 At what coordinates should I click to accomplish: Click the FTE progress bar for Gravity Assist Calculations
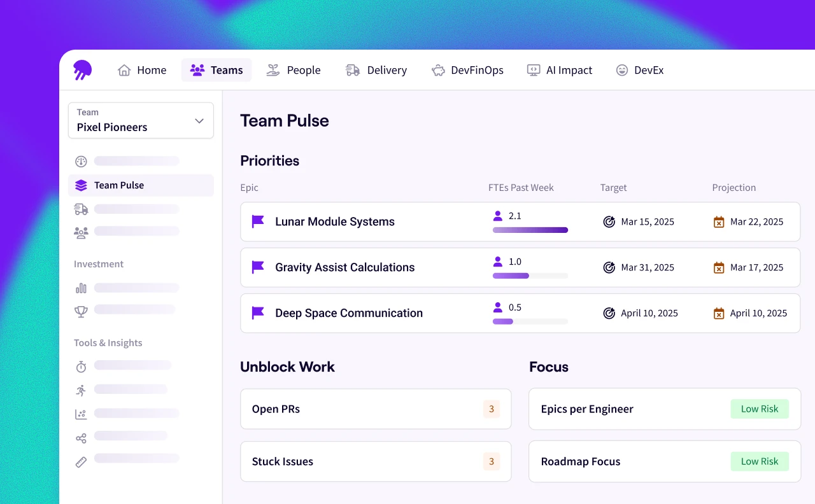coord(529,276)
